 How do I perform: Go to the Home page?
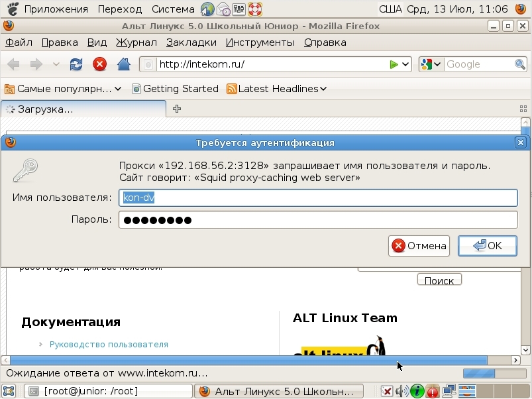[x=124, y=64]
